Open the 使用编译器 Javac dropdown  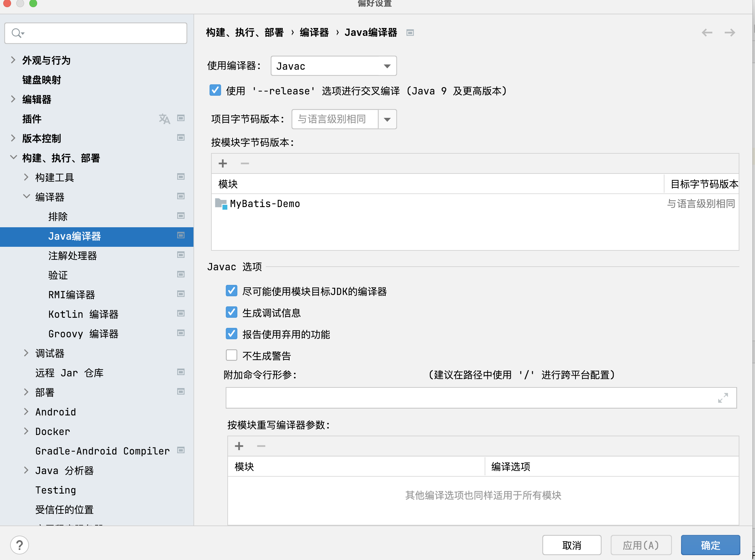coord(334,66)
